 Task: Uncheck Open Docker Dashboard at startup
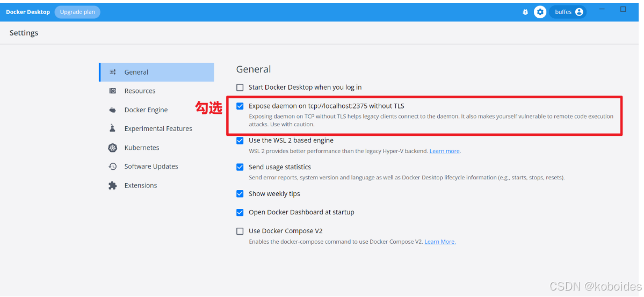[x=240, y=212]
